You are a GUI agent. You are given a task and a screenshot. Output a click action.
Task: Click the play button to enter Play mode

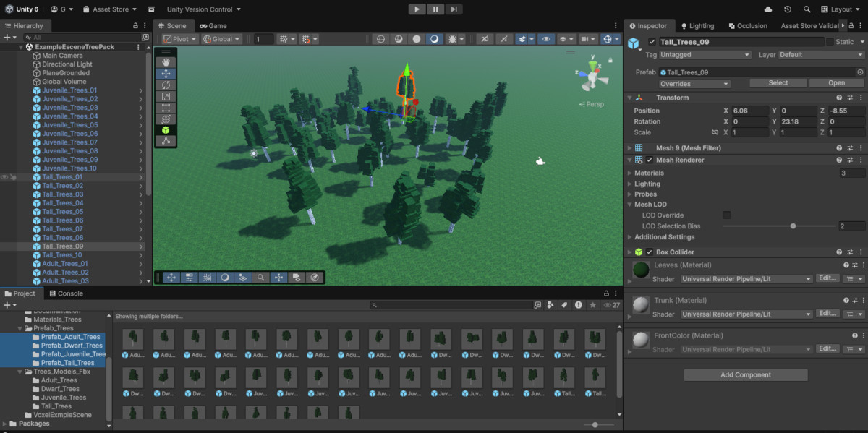coord(417,9)
